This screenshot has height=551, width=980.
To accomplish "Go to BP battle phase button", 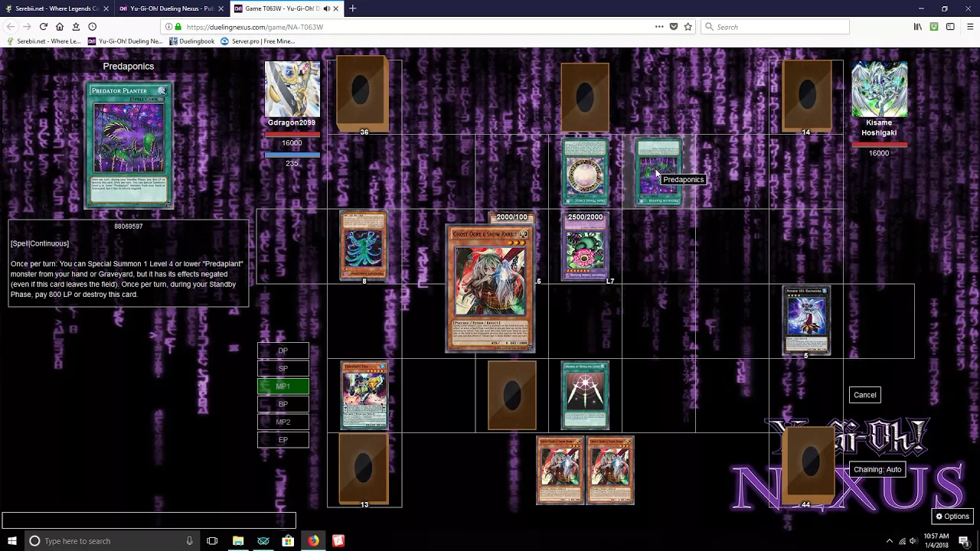I will click(x=283, y=404).
